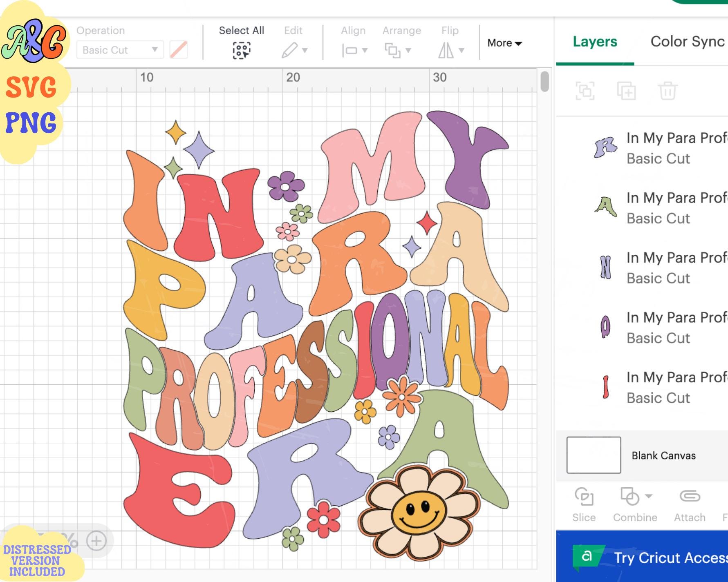Click the canvas vertical scrollbar
Image resolution: width=728 pixels, height=582 pixels.
(544, 82)
